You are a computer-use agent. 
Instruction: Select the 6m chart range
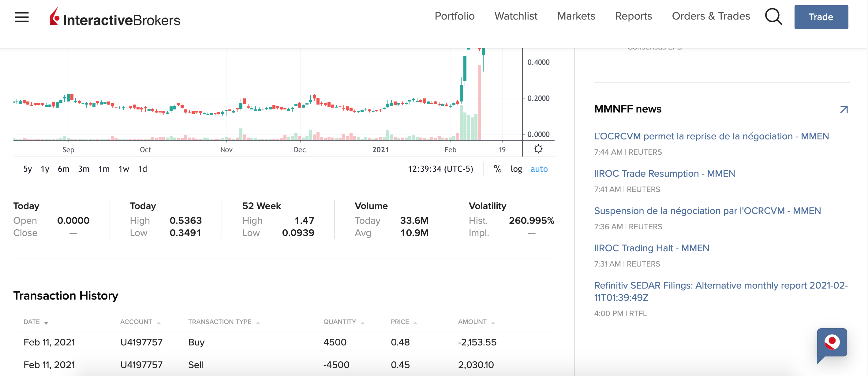click(x=63, y=169)
